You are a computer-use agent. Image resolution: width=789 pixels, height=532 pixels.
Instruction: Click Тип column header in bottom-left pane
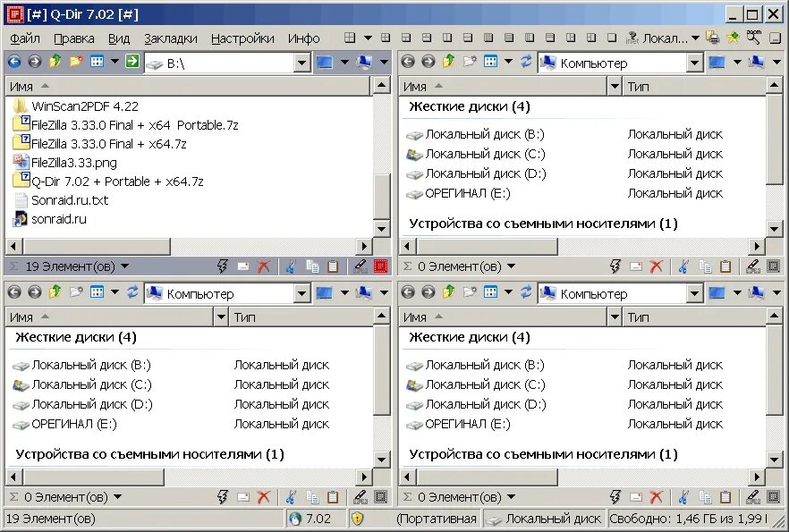pyautogui.click(x=300, y=317)
